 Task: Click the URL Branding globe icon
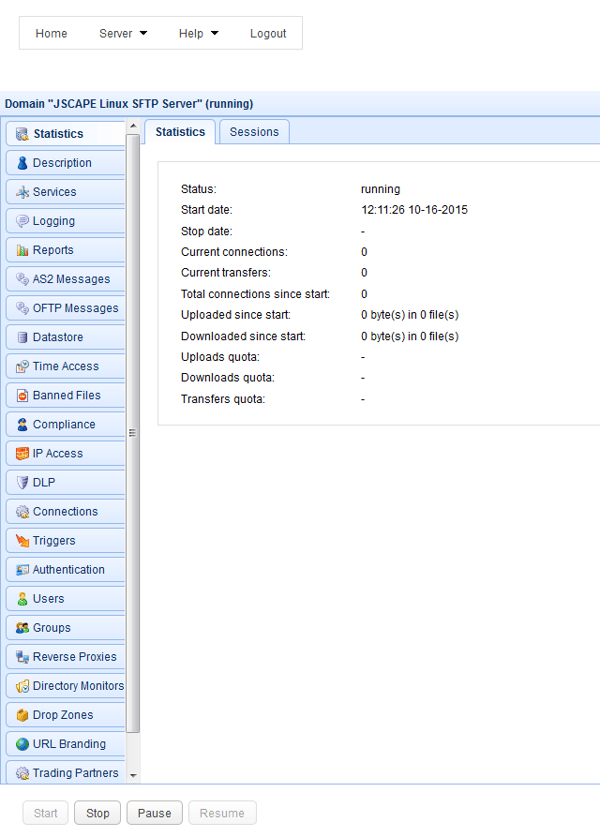[22, 744]
